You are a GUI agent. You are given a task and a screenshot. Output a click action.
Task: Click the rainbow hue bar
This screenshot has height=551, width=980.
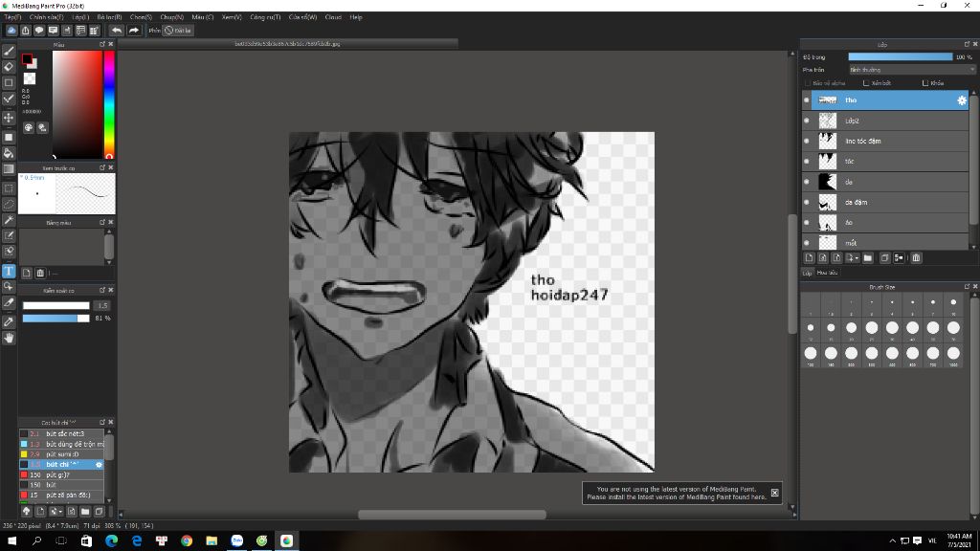click(x=109, y=104)
